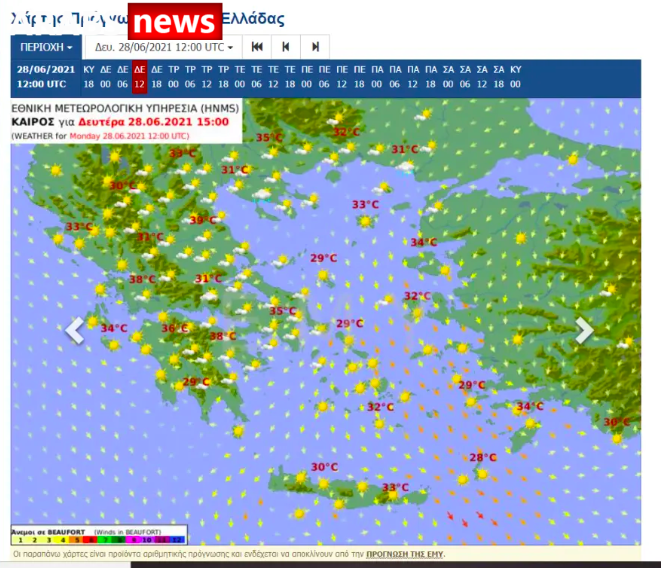Screen dimensions: 664x574
Task: Click the right chevron arrow on map
Action: [584, 331]
